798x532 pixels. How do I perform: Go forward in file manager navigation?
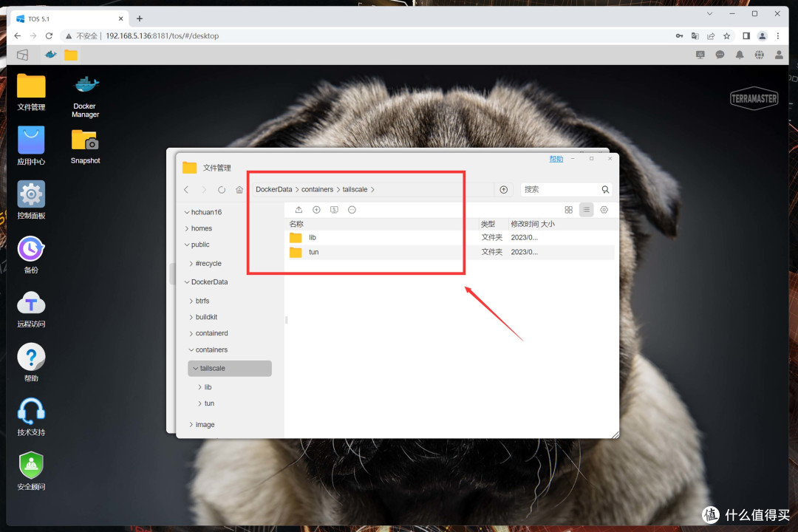click(x=204, y=189)
